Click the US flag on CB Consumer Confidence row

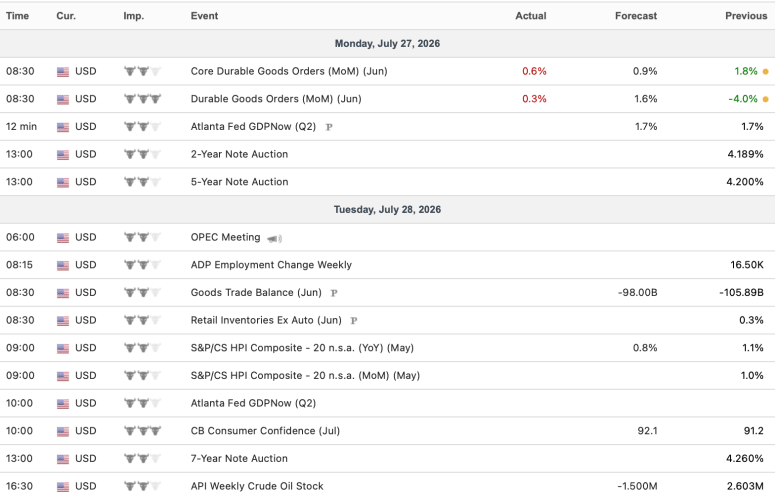[x=63, y=431]
